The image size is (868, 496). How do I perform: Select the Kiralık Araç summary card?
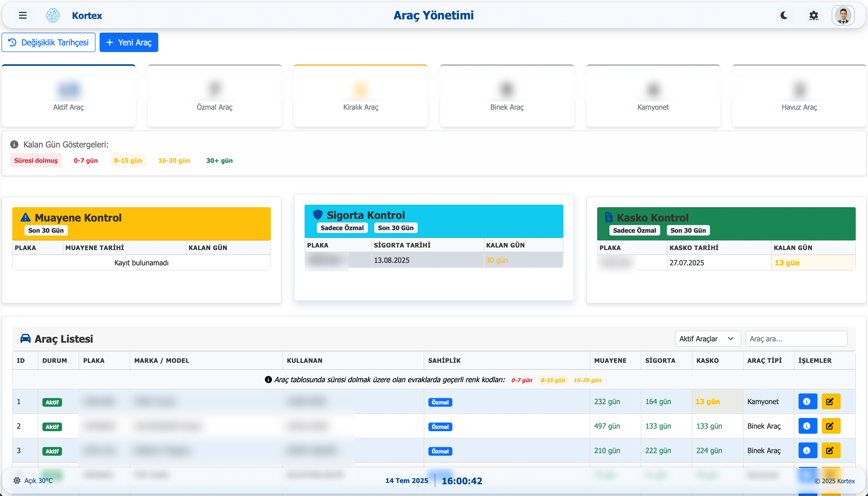click(360, 96)
